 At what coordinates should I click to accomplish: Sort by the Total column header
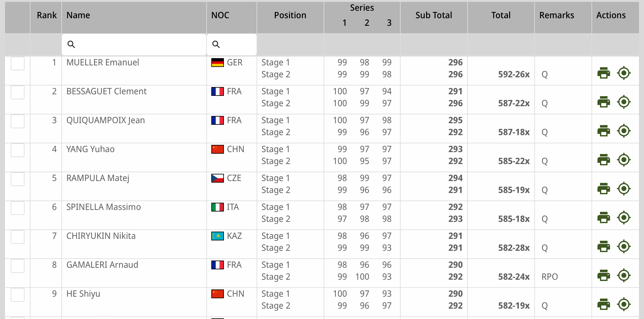pos(501,15)
